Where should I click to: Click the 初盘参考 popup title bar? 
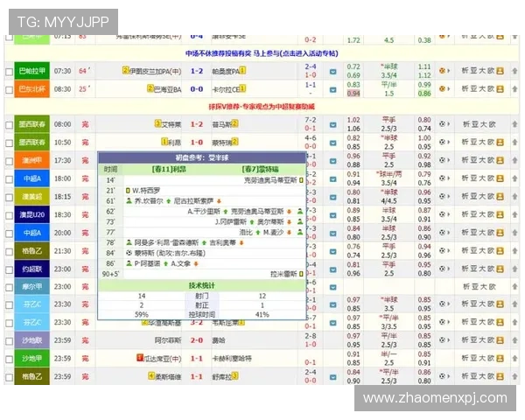(202, 157)
